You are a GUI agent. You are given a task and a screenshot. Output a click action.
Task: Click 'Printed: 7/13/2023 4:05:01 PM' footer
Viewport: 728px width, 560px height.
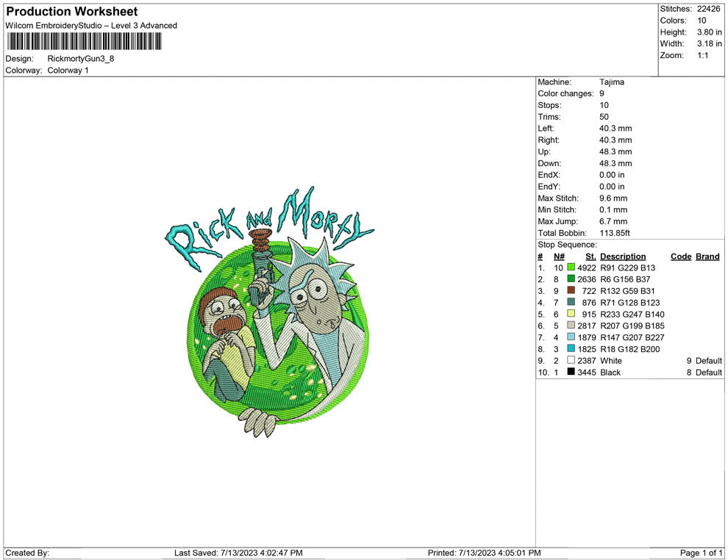(485, 553)
